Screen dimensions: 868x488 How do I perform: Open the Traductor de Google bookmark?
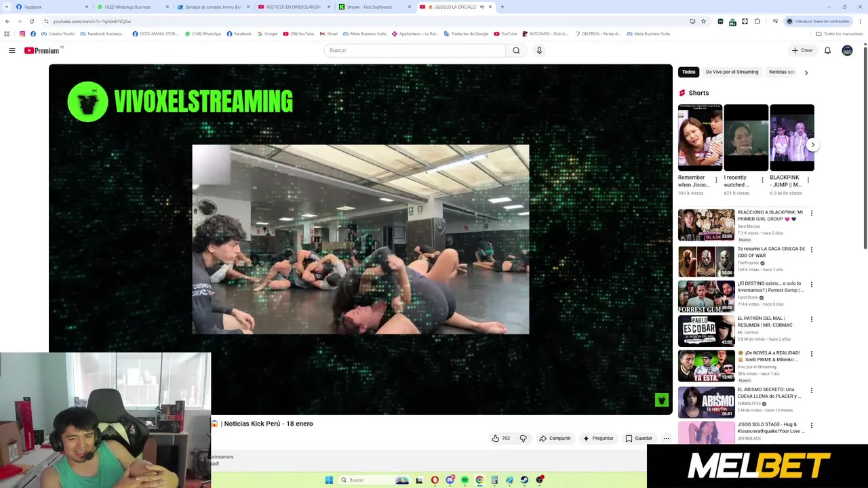[466, 34]
